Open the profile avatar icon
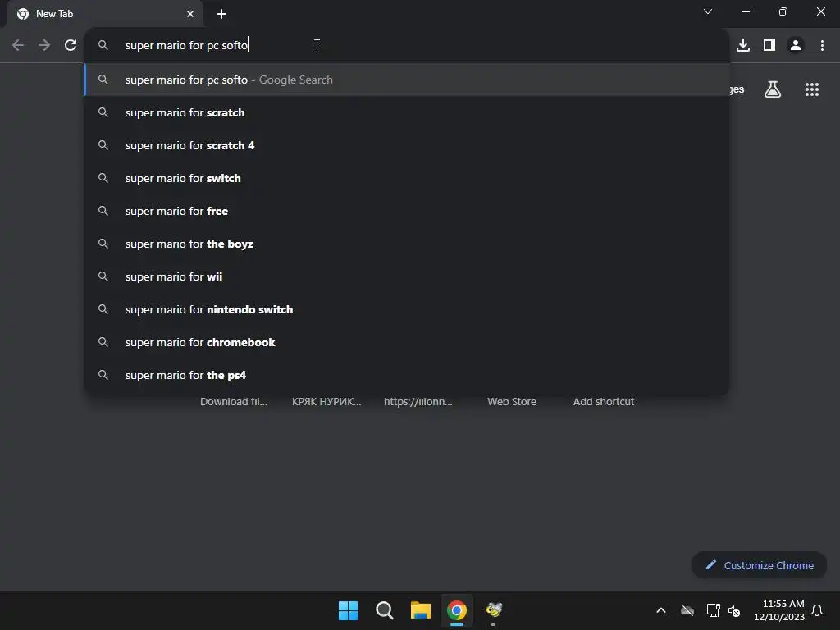Viewport: 840px width, 630px height. [796, 46]
